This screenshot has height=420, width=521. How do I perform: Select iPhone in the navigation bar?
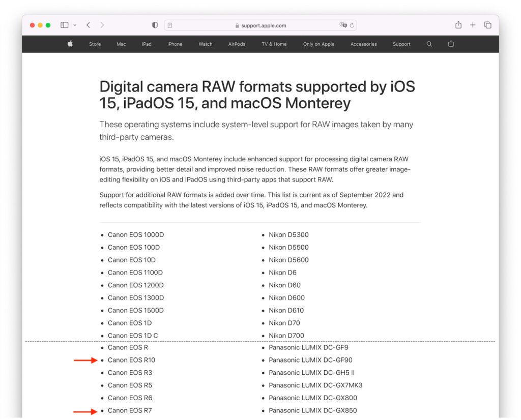click(x=175, y=44)
